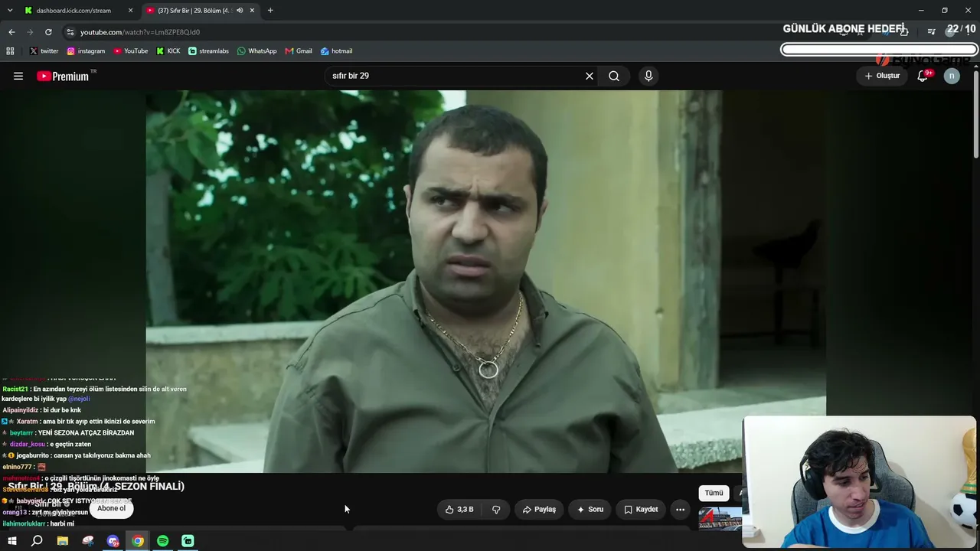
Task: Open instagram bookmark
Action: pyautogui.click(x=86, y=51)
